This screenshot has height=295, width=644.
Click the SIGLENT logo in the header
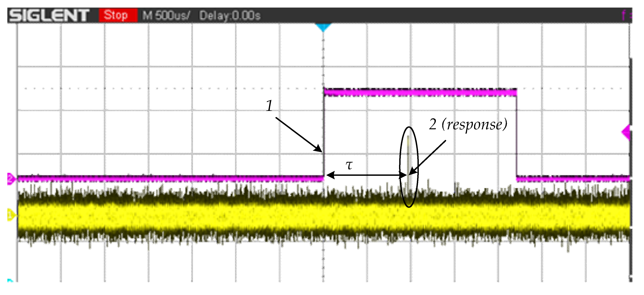coord(49,15)
